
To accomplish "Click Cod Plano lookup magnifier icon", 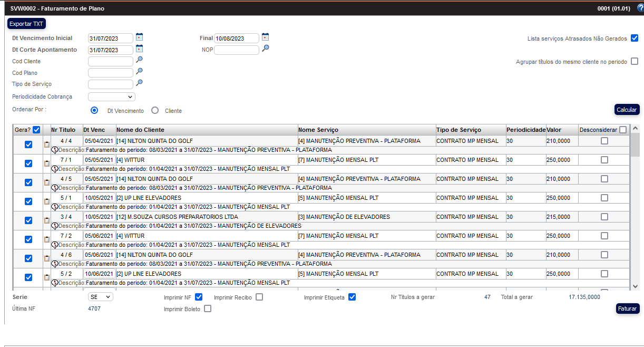I will [x=139, y=72].
